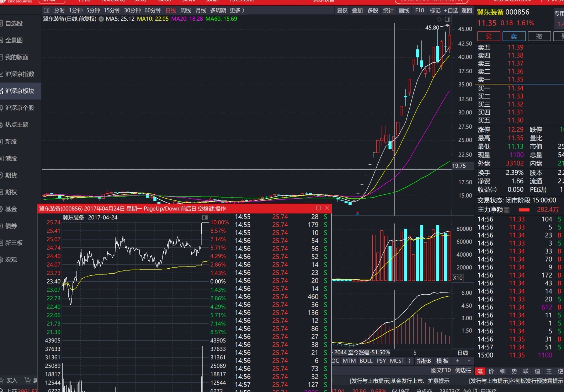Open the 全景图 panorama view
The width and height of the screenshot is (564, 392).
(x=14, y=40)
